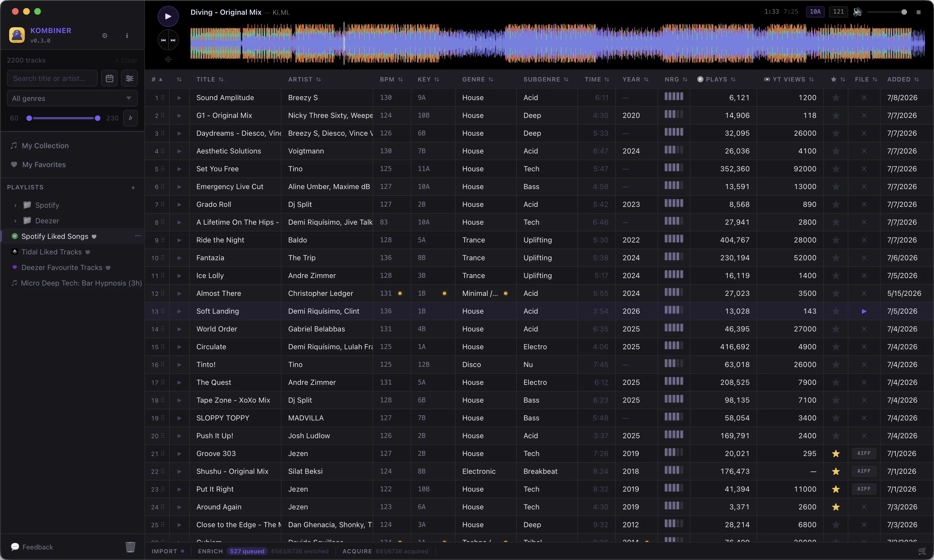Click AIFF badge on Groove 303

(864, 453)
